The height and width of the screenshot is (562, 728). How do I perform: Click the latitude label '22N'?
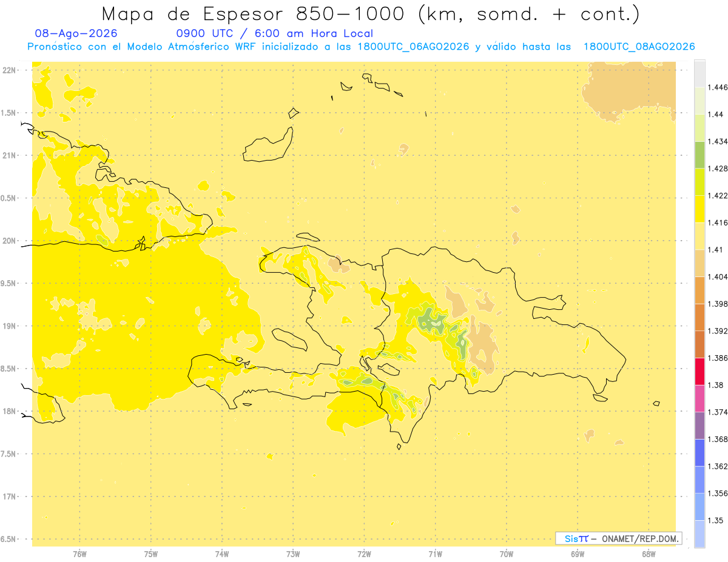click(9, 70)
